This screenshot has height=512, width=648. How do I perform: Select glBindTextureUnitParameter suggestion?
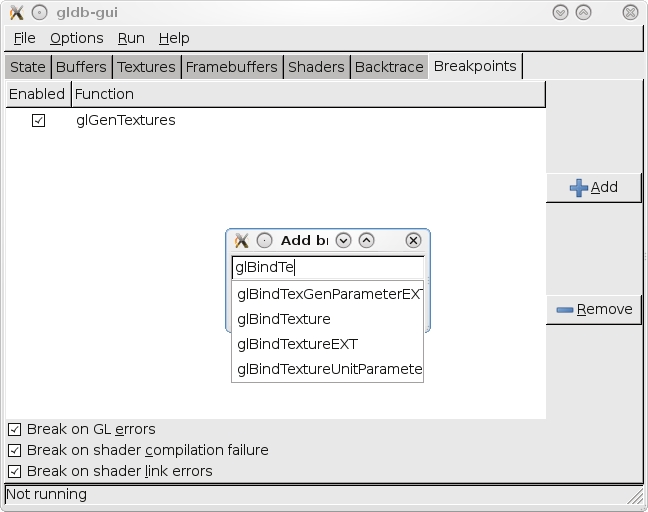[x=328, y=369]
